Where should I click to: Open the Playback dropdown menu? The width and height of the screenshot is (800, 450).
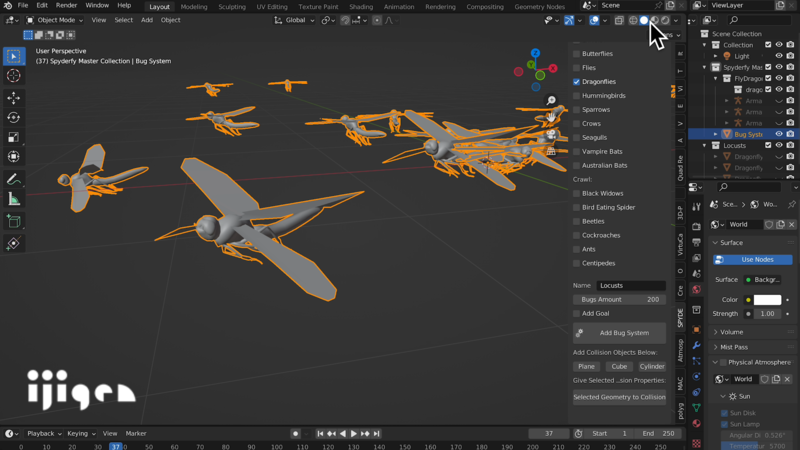pos(44,433)
